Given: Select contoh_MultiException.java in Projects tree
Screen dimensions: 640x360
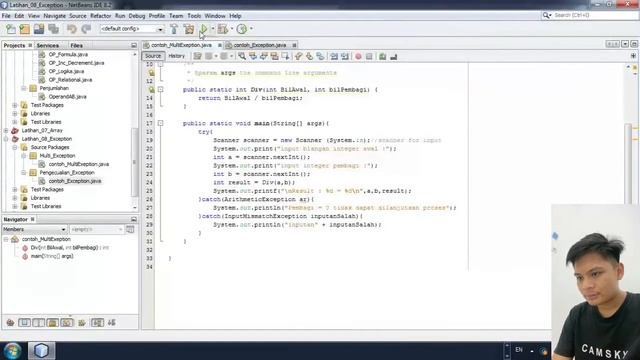Looking at the screenshot, I should [x=78, y=164].
